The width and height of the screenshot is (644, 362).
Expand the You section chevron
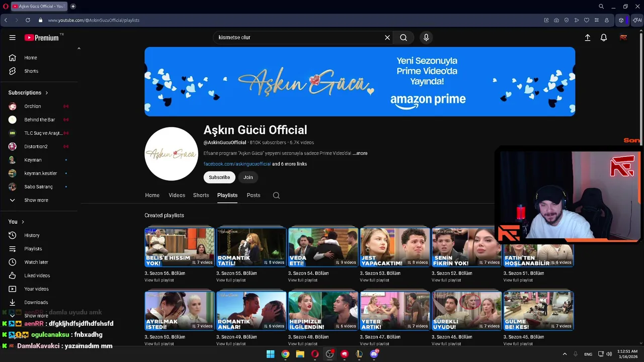tap(23, 222)
